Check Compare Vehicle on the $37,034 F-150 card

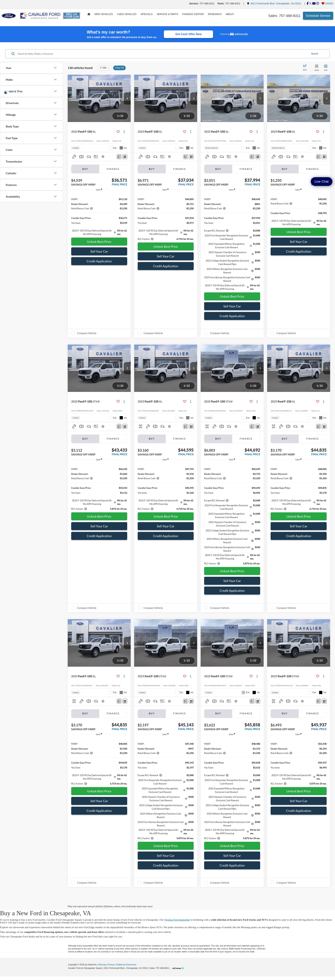point(140,333)
